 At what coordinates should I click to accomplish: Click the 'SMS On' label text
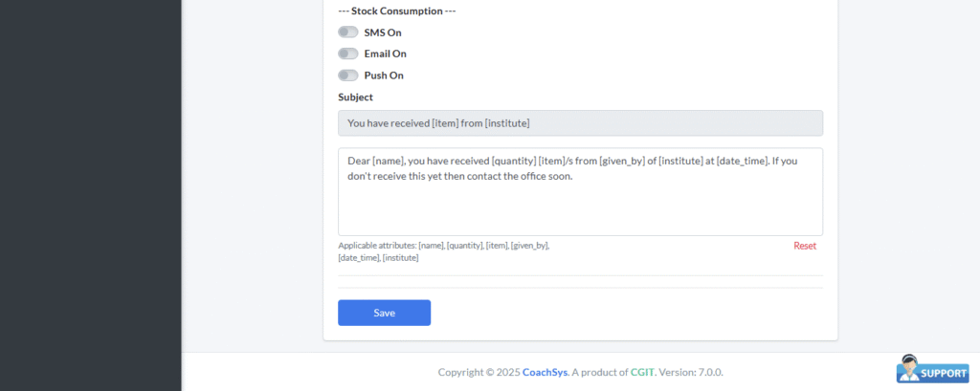383,33
